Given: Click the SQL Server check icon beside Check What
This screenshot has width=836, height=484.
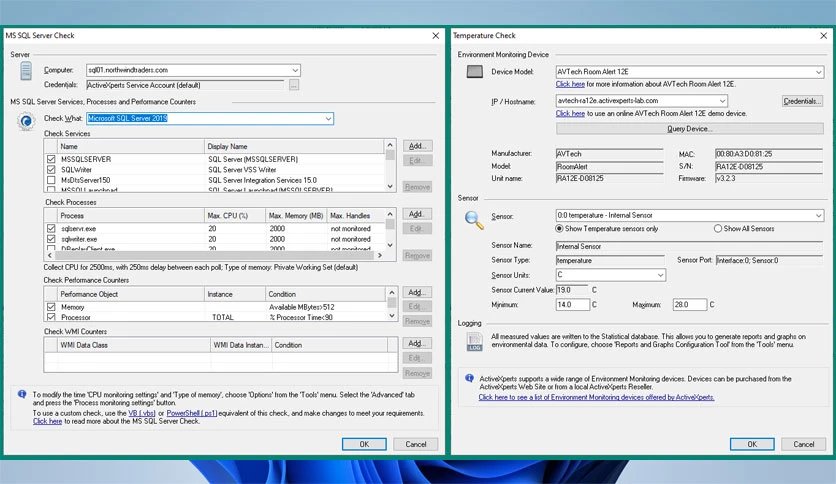Looking at the screenshot, I should click(26, 122).
